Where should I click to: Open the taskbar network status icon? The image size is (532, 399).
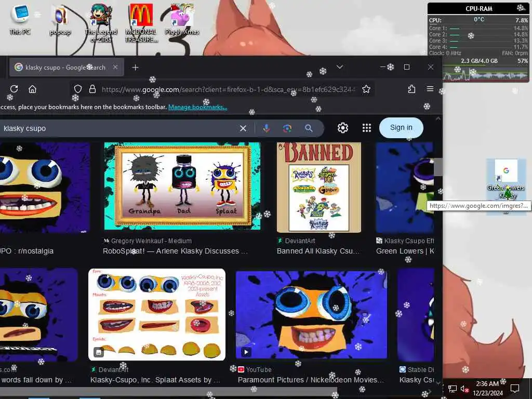452,389
